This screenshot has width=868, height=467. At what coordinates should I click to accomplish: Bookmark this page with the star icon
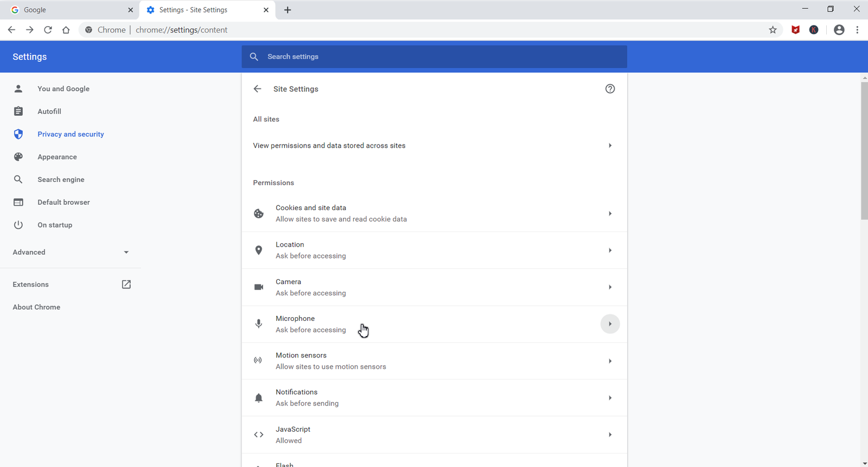click(773, 30)
